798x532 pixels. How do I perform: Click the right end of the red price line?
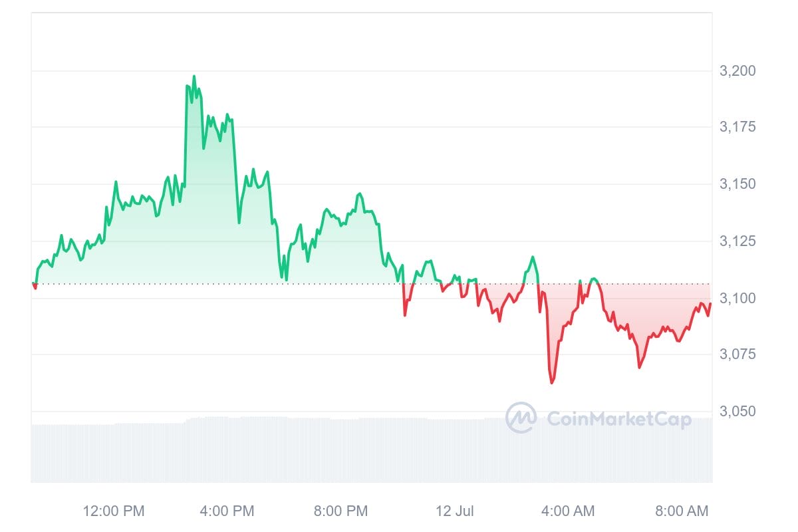[x=710, y=304]
